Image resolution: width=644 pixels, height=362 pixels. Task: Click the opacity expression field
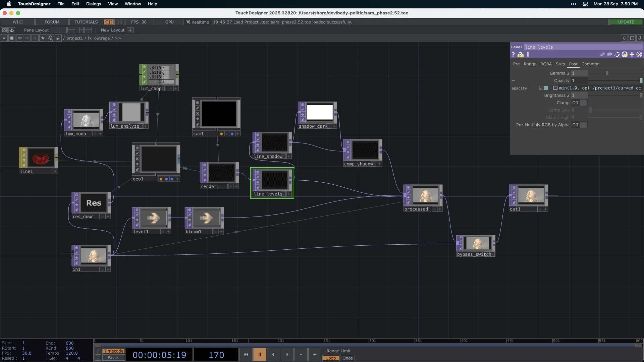tap(600, 88)
